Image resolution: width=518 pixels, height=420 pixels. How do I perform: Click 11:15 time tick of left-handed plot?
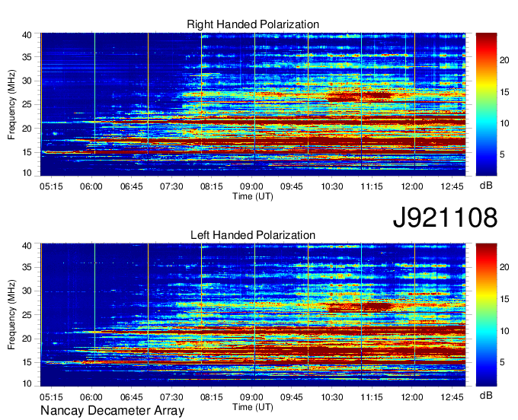point(372,397)
